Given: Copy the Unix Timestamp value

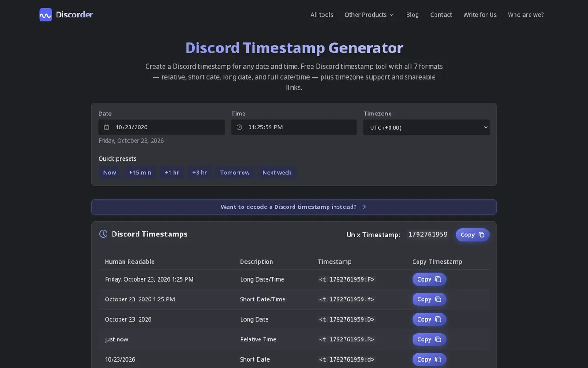Looking at the screenshot, I should click(x=472, y=235).
